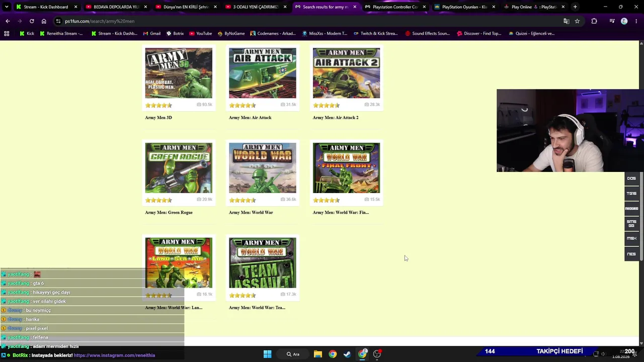Open the Army Men: Air Attack 2 title link
Viewport: 644px width, 362px height.
click(x=336, y=118)
